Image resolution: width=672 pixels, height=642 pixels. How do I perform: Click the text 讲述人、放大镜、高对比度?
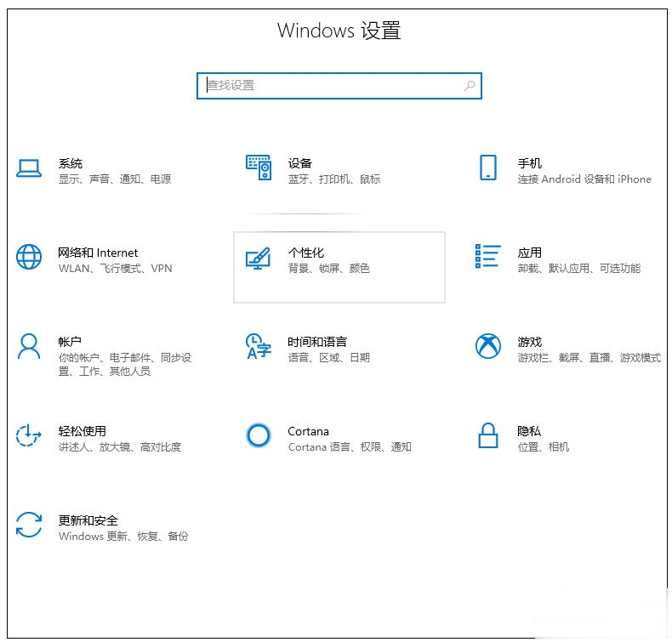[120, 447]
